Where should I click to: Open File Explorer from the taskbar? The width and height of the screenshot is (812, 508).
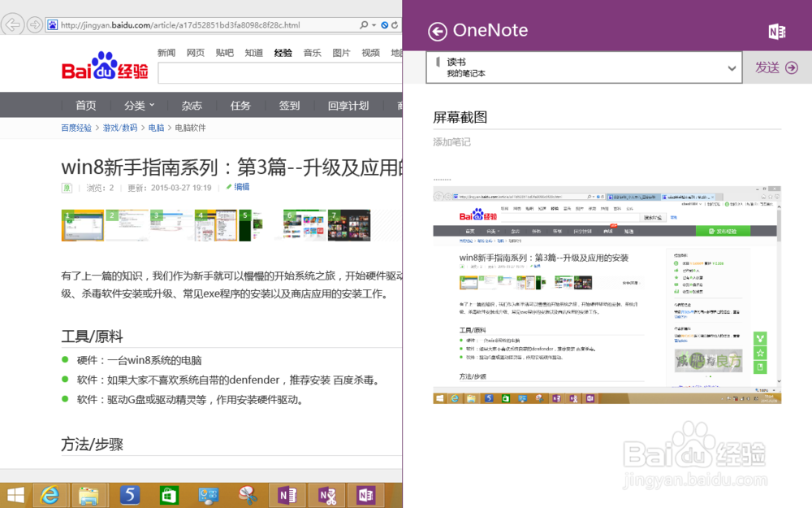pos(89,496)
